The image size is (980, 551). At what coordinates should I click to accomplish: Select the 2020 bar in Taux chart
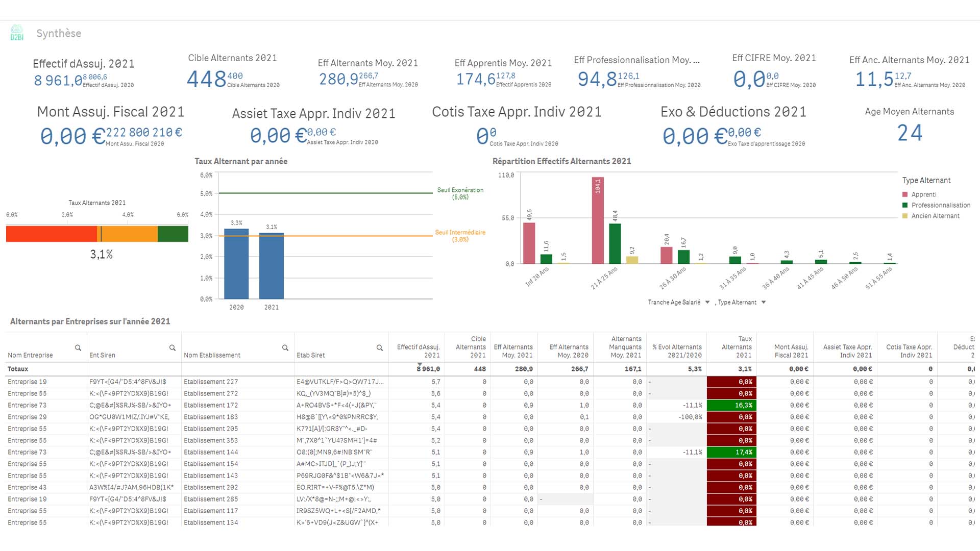[x=236, y=264]
